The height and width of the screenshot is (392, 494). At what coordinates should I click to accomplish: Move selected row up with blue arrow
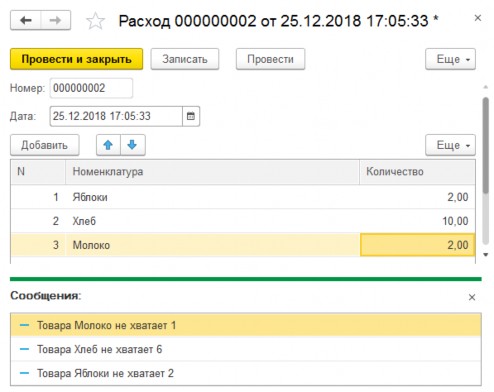(x=108, y=145)
